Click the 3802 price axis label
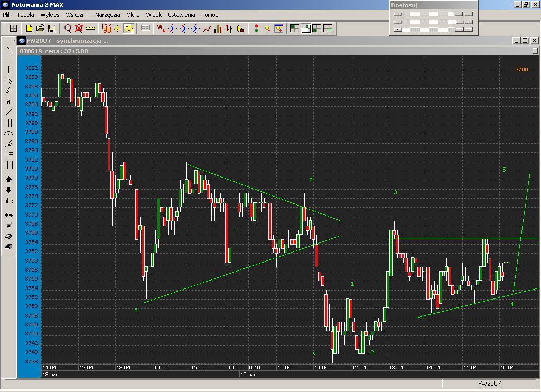This screenshot has height=392, width=541. [31, 68]
